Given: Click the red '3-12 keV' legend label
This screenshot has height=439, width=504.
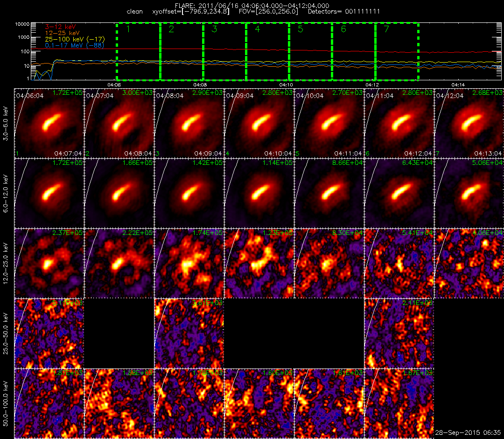Looking at the screenshot, I should [x=60, y=27].
